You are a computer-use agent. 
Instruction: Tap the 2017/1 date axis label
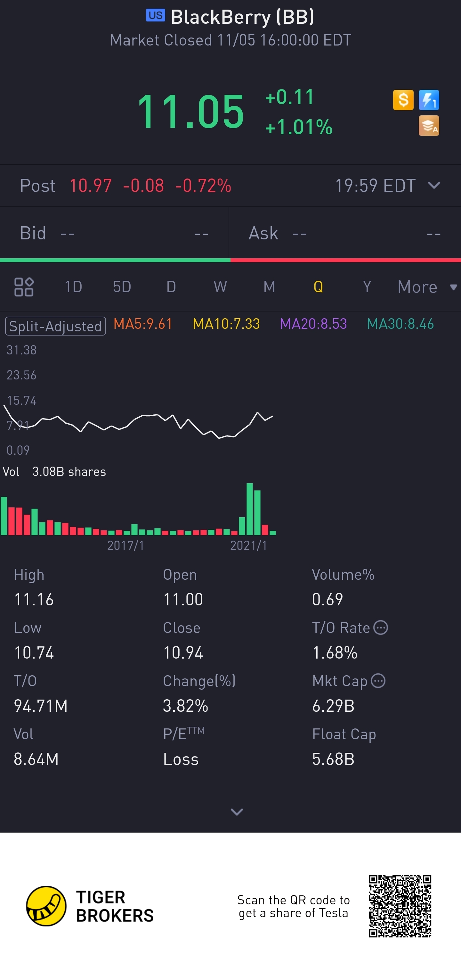pos(126,545)
